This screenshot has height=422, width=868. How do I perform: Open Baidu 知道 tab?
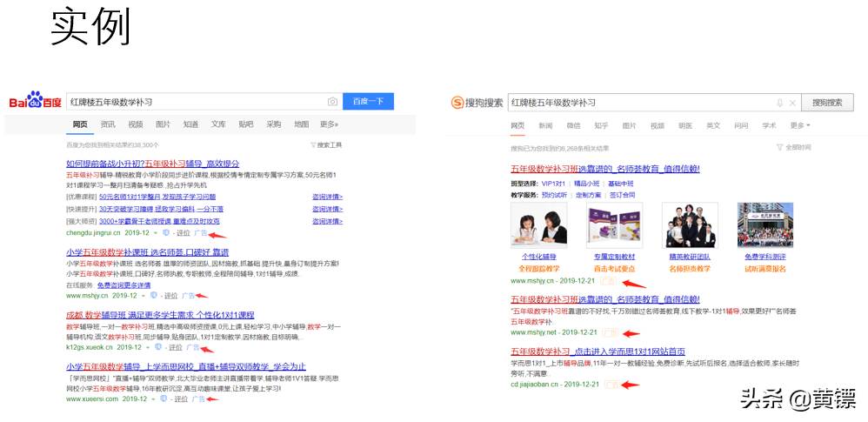[191, 124]
